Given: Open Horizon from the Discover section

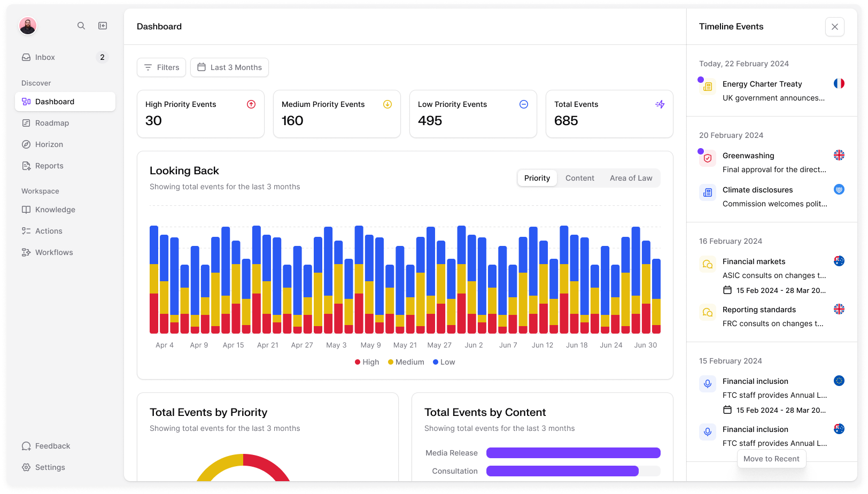Looking at the screenshot, I should [65, 144].
